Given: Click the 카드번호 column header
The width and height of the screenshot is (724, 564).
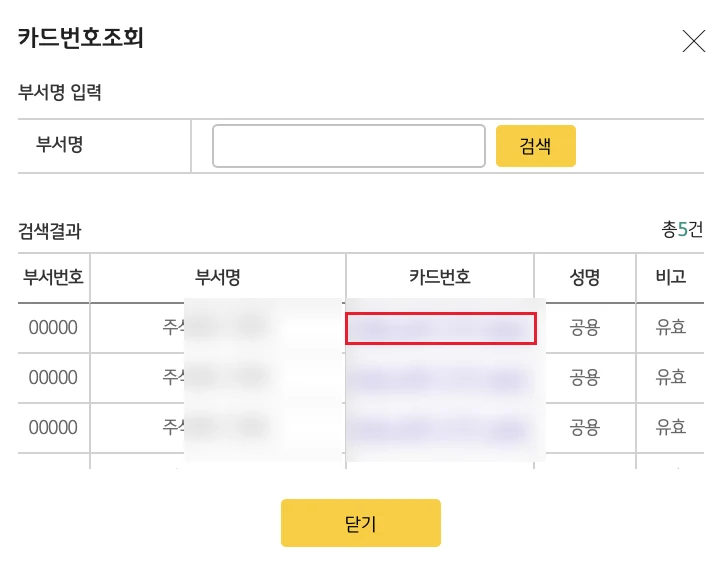Looking at the screenshot, I should [440, 277].
